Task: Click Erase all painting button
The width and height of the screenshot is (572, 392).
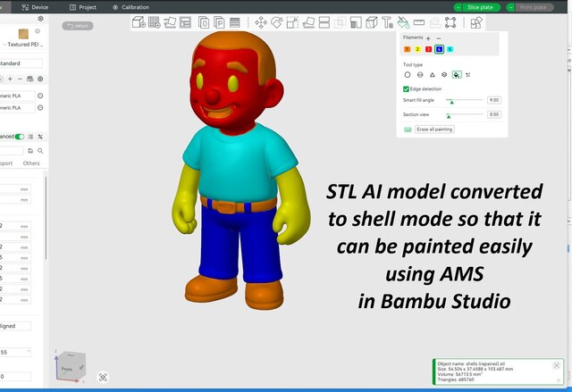Action: click(434, 129)
